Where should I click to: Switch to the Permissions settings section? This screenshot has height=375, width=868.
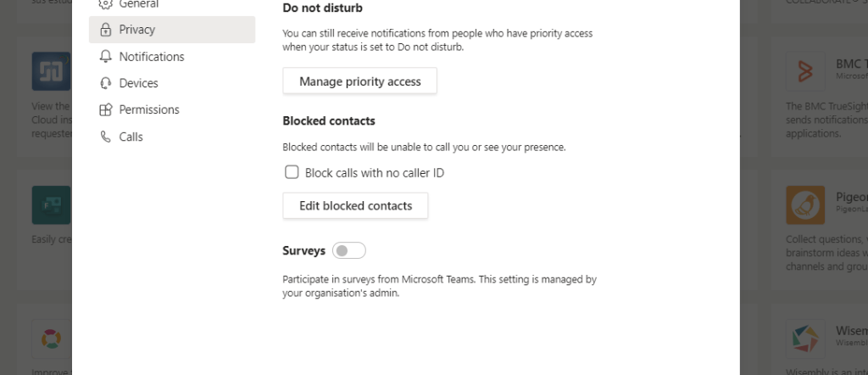click(149, 109)
